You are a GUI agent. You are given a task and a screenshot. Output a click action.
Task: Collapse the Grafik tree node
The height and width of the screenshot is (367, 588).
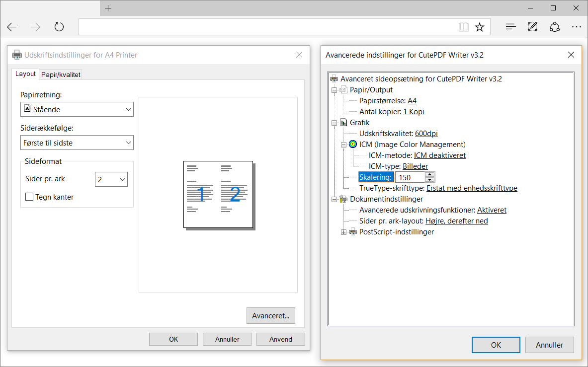pos(334,123)
